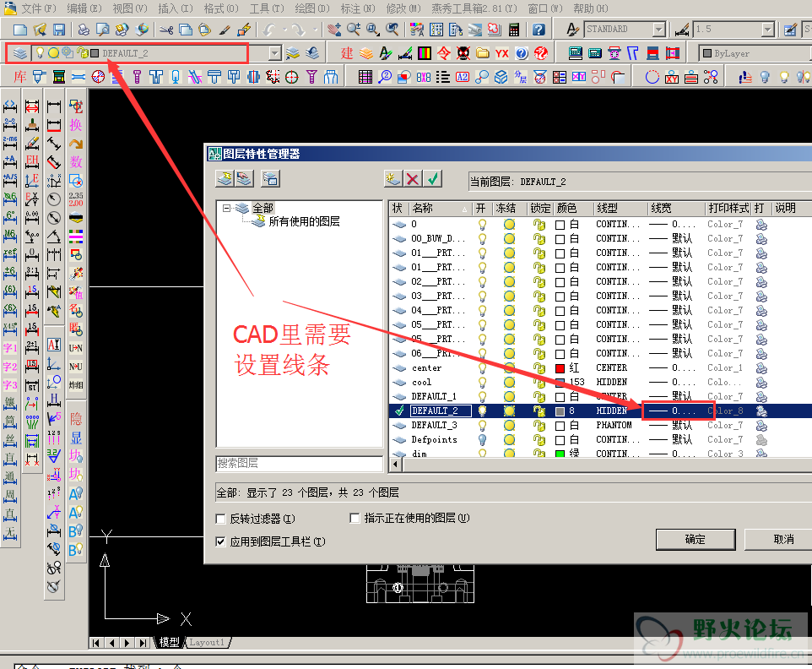Click the Print icon
The width and height of the screenshot is (812, 669).
point(83,30)
